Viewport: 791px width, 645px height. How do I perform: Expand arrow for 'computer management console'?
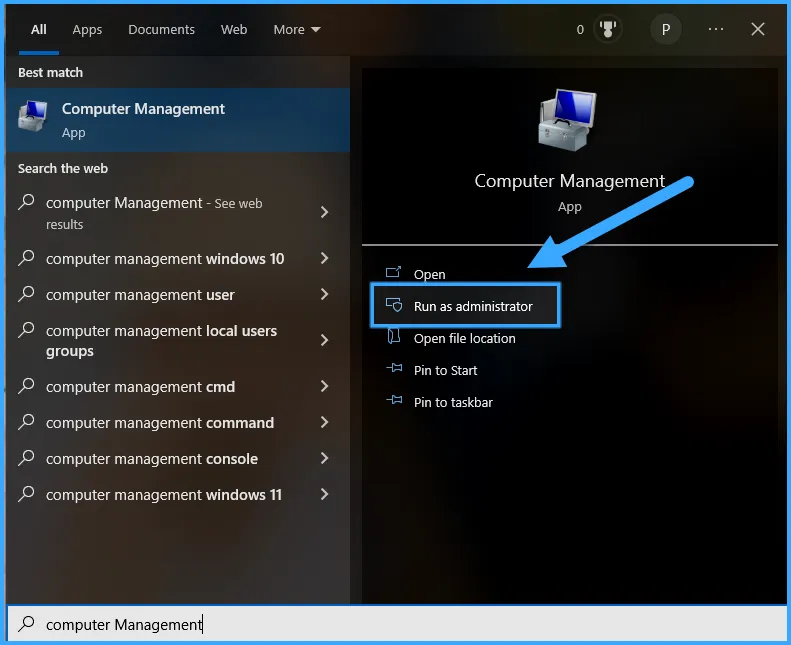(324, 458)
